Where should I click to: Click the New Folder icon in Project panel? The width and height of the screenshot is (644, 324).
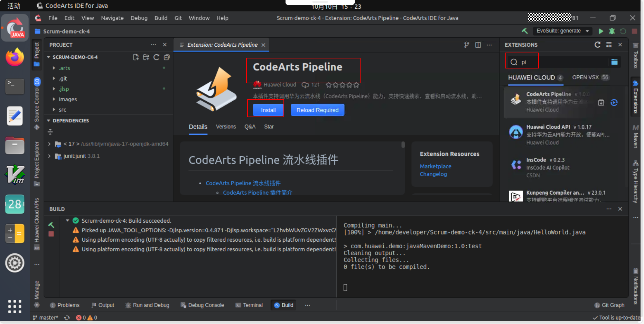tap(146, 57)
